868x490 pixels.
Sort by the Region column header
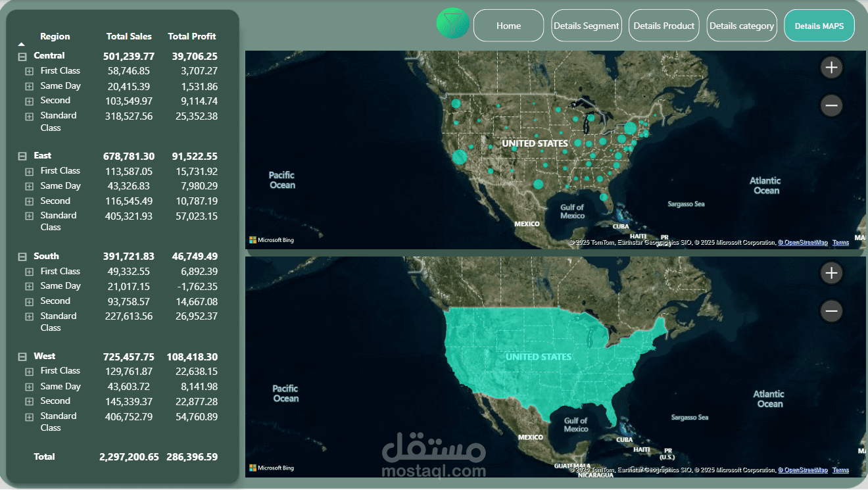point(55,36)
